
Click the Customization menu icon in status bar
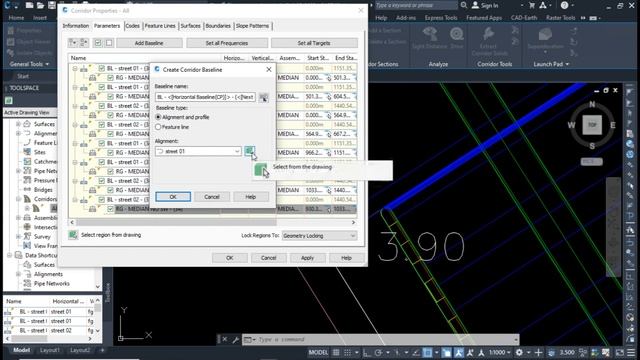tap(632, 352)
